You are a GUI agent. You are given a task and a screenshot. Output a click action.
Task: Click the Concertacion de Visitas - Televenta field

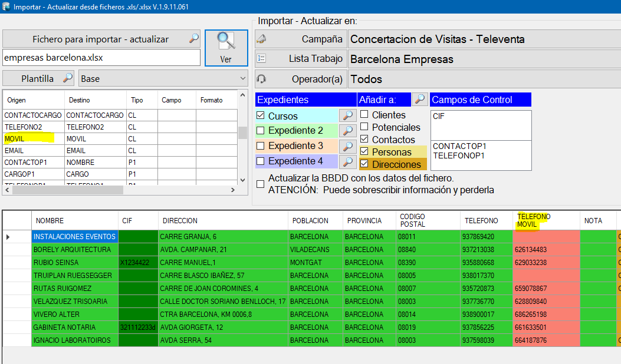pos(484,39)
